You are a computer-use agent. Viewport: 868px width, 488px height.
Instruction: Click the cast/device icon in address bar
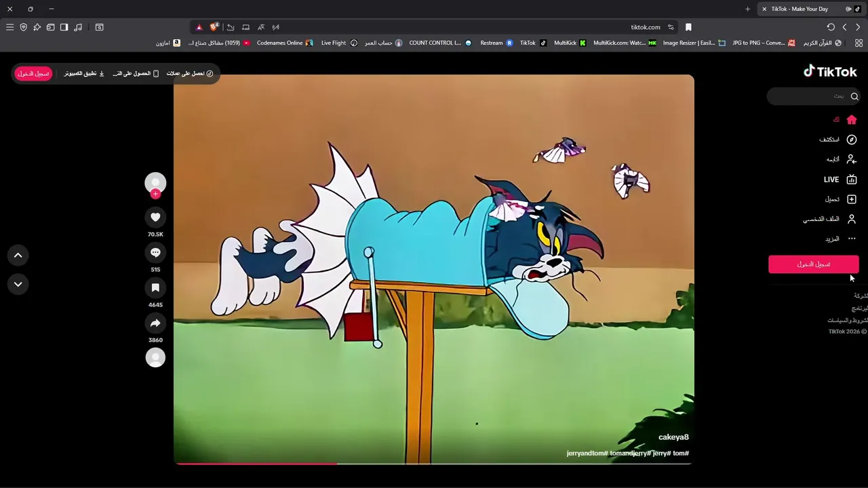(x=245, y=27)
